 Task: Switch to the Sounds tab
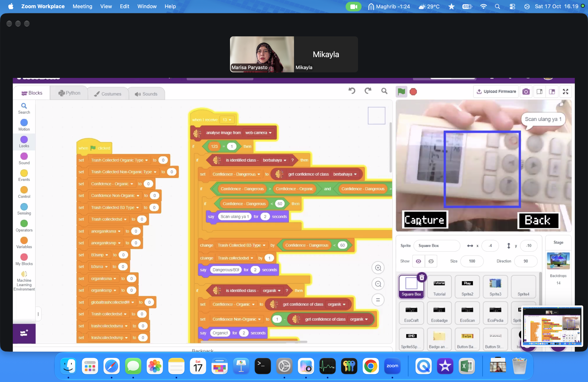click(146, 94)
